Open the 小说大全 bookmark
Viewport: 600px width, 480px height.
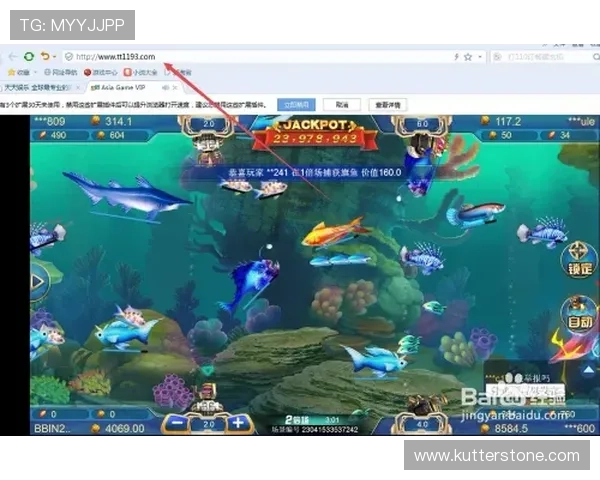click(140, 72)
